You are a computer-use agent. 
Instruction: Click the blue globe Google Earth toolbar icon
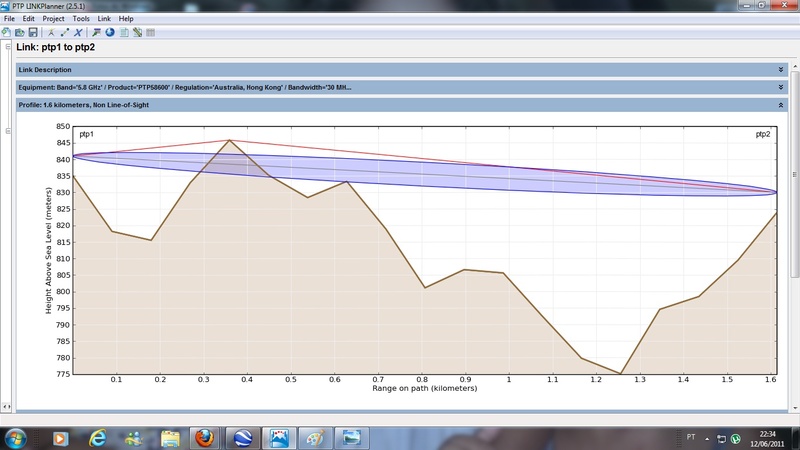[x=110, y=32]
